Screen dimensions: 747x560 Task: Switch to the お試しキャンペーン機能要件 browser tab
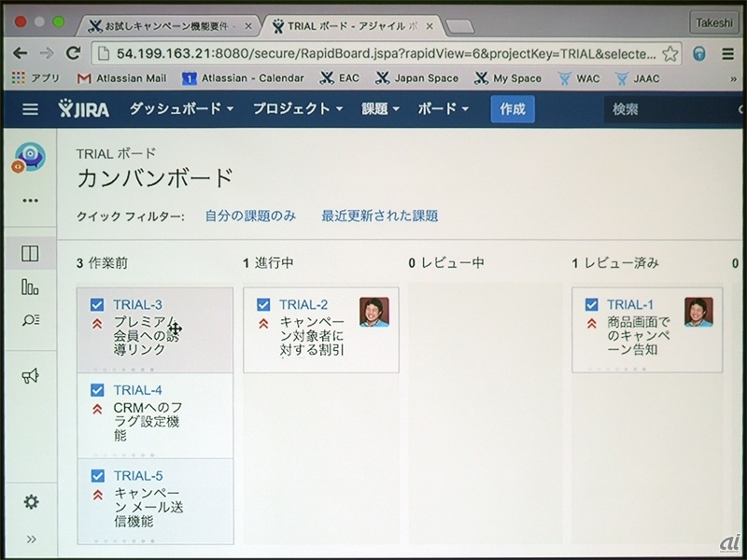click(x=163, y=24)
